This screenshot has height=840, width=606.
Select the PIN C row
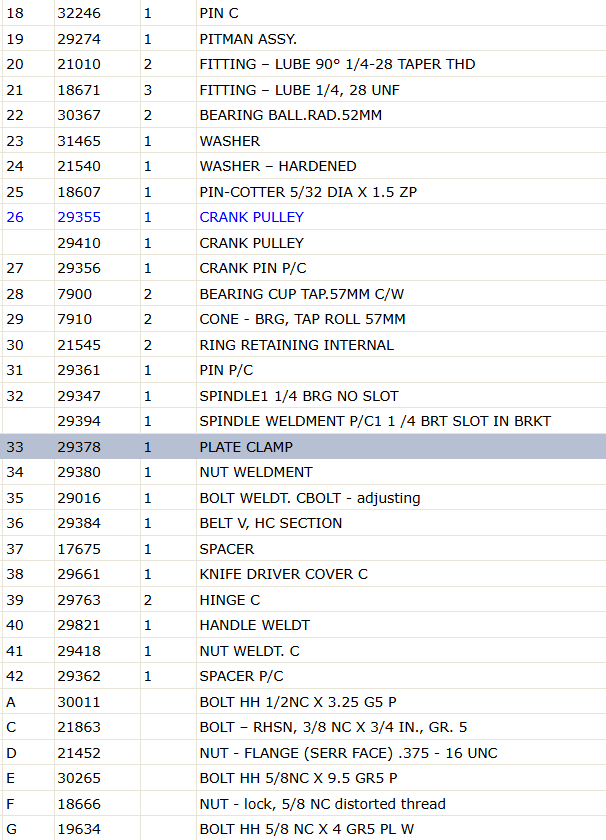[303, 13]
